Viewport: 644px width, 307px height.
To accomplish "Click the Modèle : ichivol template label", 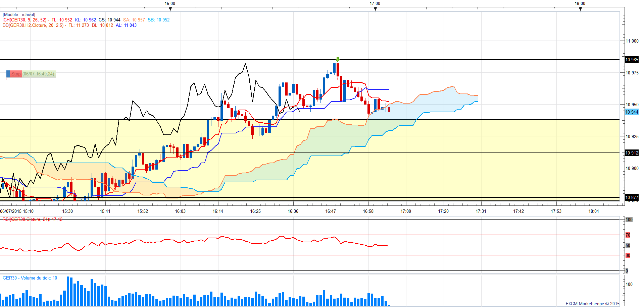I will (x=19, y=14).
